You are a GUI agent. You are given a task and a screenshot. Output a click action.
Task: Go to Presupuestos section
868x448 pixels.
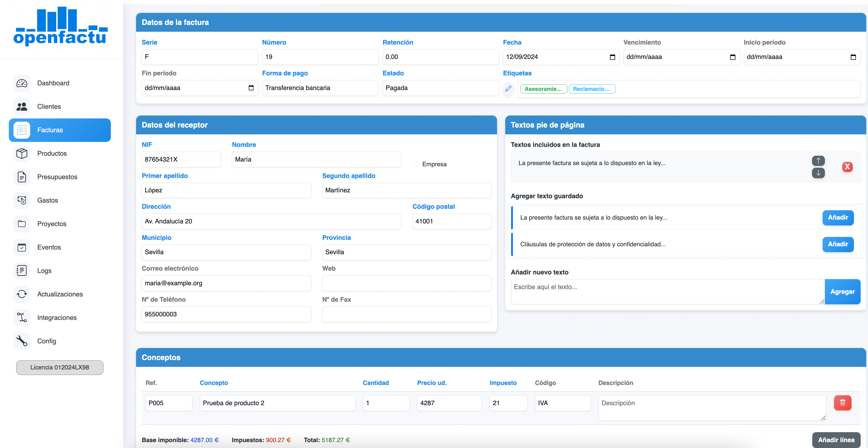coord(57,177)
